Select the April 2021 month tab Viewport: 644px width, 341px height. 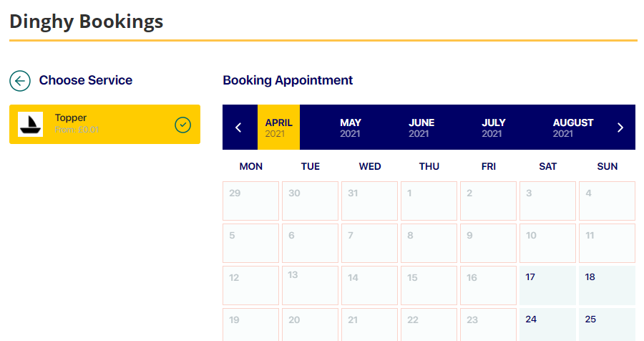(279, 128)
